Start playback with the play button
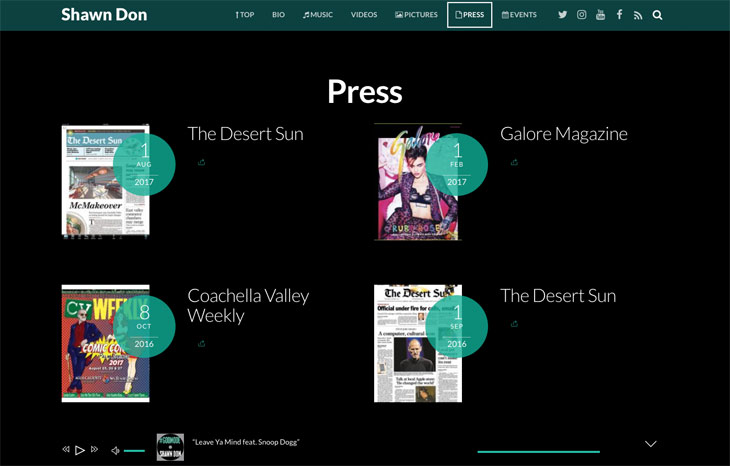 point(80,450)
